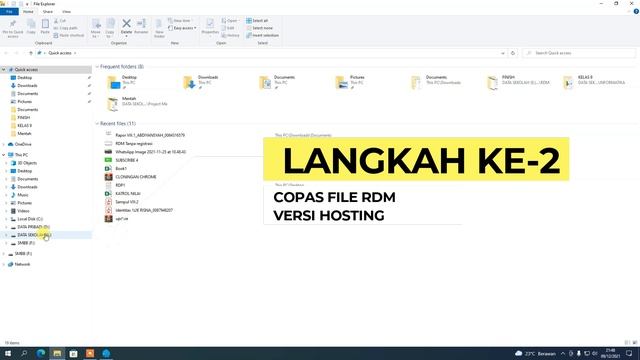Collapse the Recent files section
Viewport: 640px width, 360px height.
(x=97, y=123)
